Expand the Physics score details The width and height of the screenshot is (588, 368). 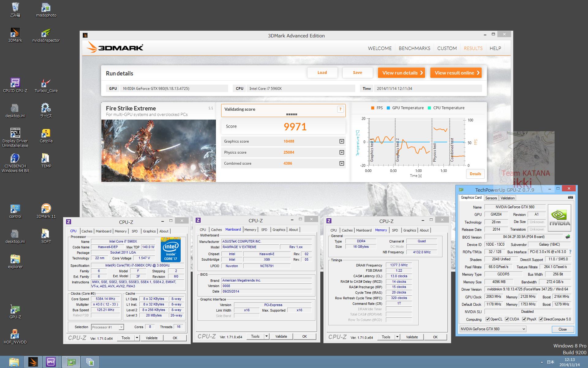pos(341,152)
